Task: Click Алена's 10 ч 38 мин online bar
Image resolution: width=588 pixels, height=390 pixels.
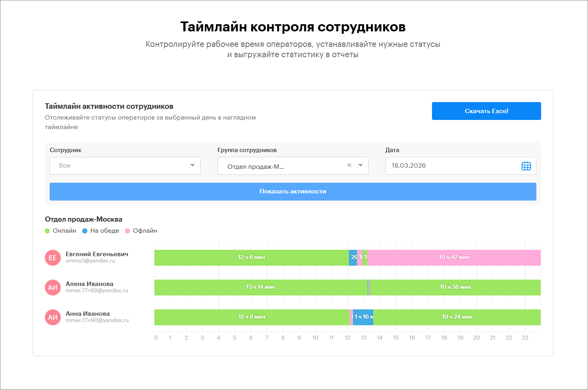Action: [x=455, y=288]
